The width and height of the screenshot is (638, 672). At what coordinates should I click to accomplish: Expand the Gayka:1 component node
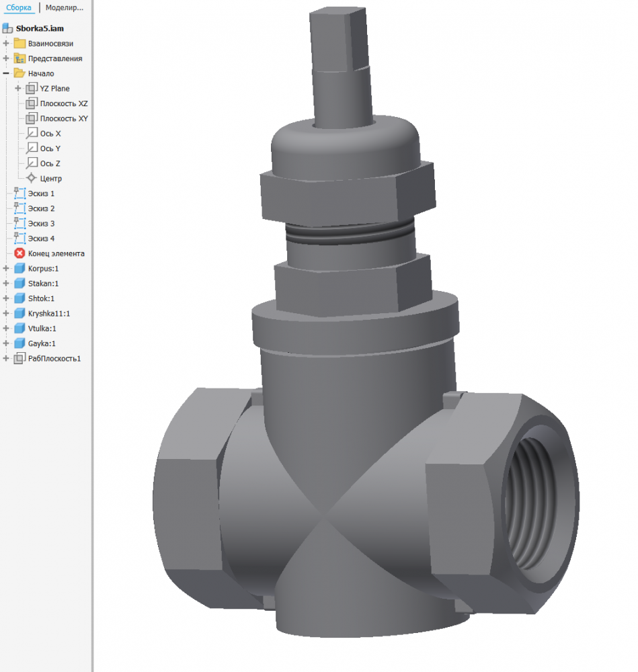pos(6,343)
